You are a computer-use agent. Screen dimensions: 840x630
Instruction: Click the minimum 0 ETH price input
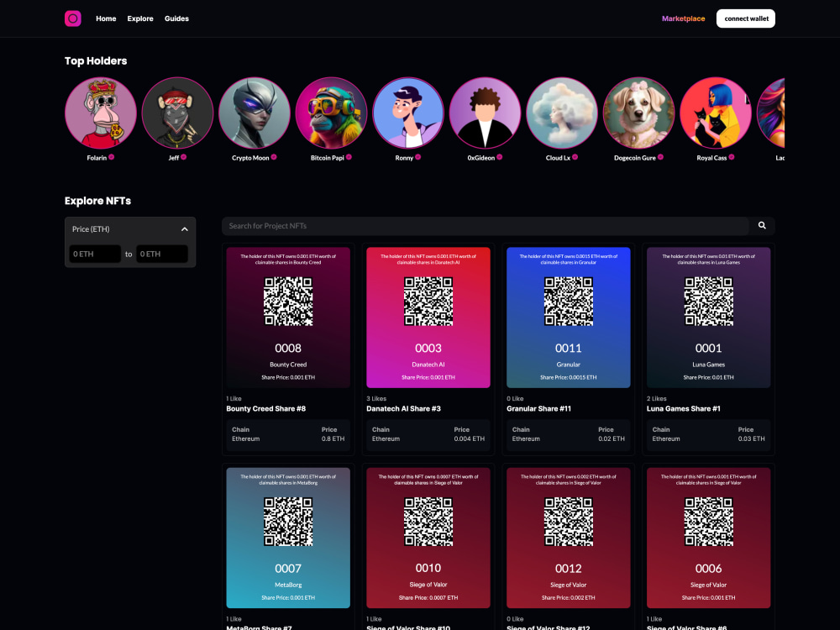[95, 254]
